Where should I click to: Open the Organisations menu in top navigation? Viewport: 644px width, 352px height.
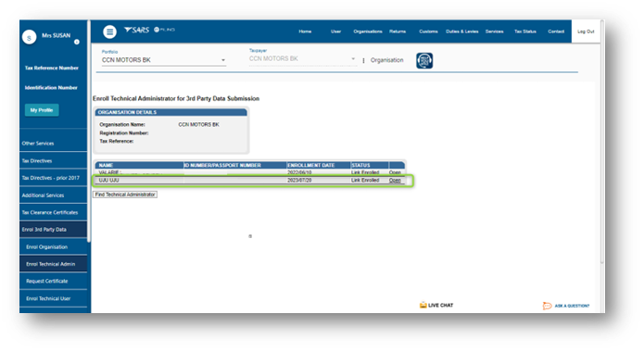tap(368, 31)
